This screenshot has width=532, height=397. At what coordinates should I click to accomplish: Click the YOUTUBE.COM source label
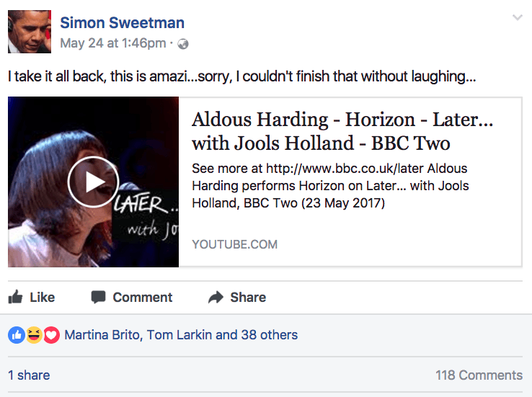[234, 244]
